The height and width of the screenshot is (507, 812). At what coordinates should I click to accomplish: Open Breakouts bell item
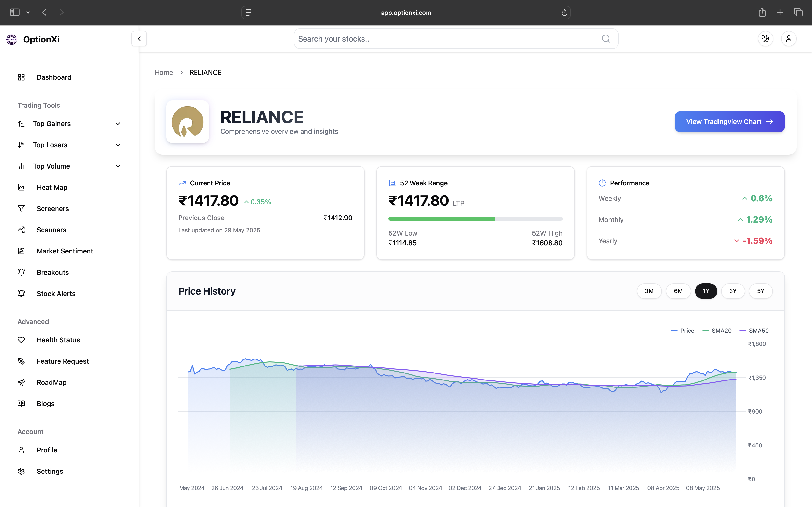click(x=53, y=272)
